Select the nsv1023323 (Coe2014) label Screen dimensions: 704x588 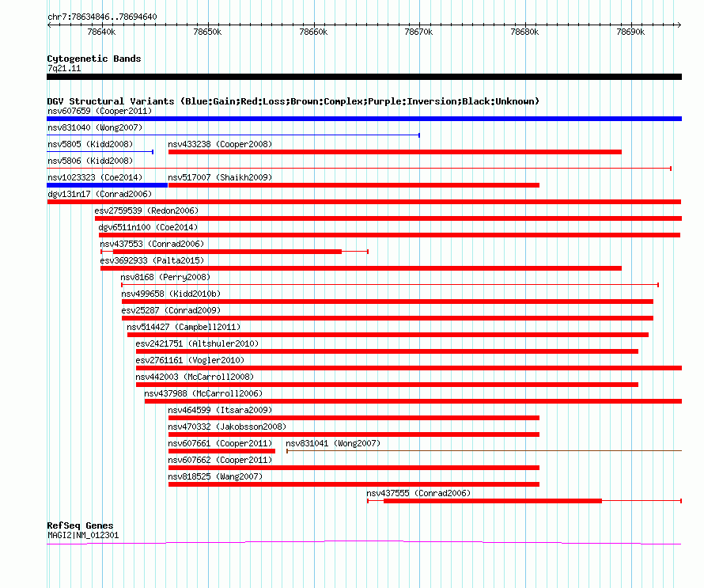(x=95, y=177)
